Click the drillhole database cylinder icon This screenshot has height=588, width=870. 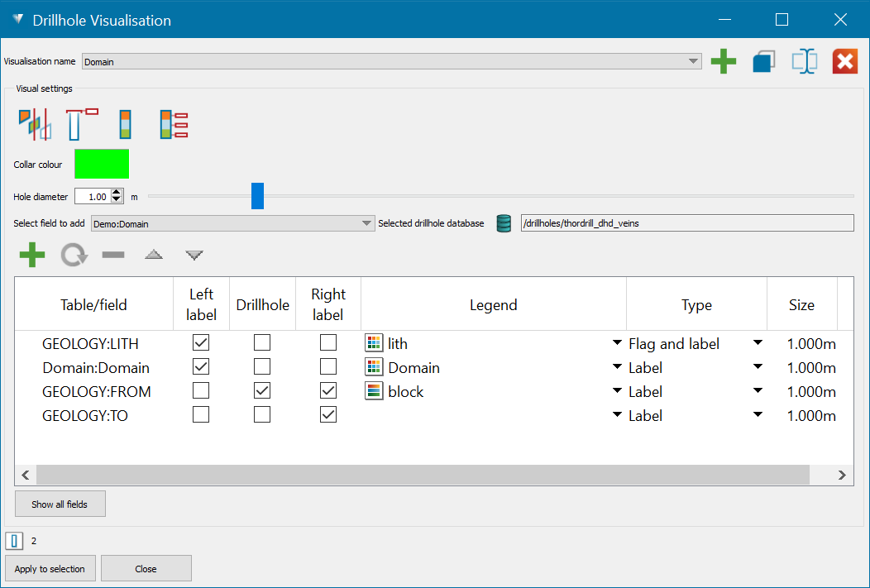click(504, 223)
